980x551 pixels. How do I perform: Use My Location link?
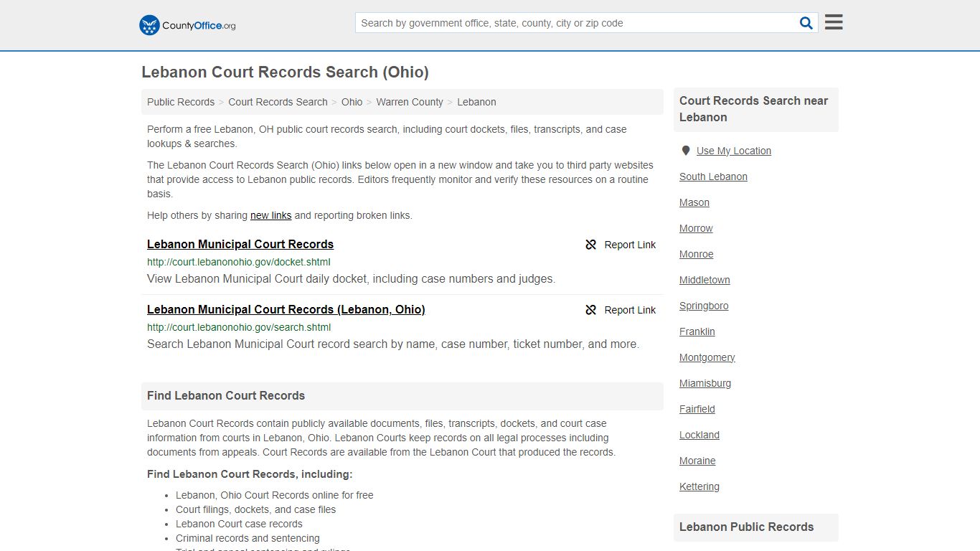[734, 151]
